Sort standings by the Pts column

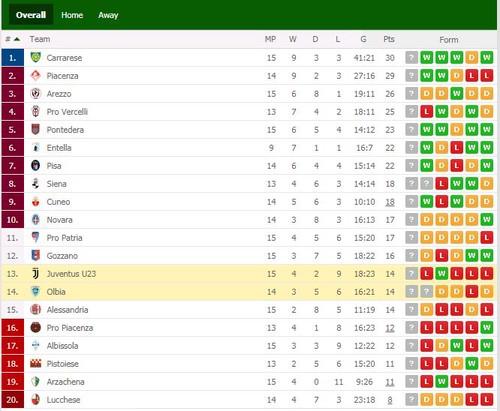(x=389, y=39)
